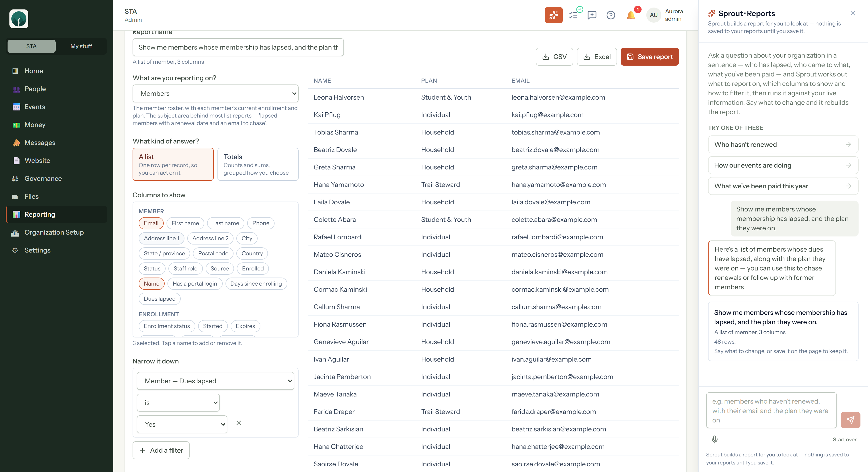868x472 pixels.
Task: Click the organization logo in sidebar
Action: 19,19
